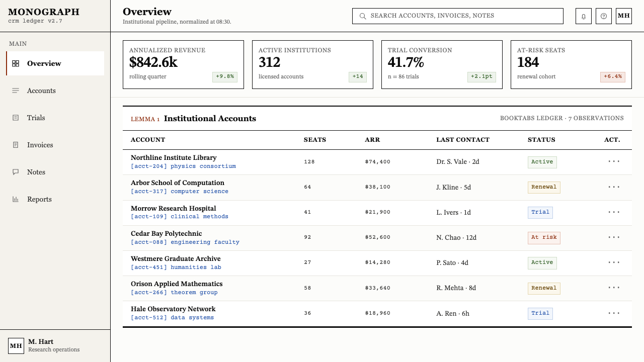This screenshot has height=362, width=644.
Task: Open the Trials section
Action: [55, 118]
